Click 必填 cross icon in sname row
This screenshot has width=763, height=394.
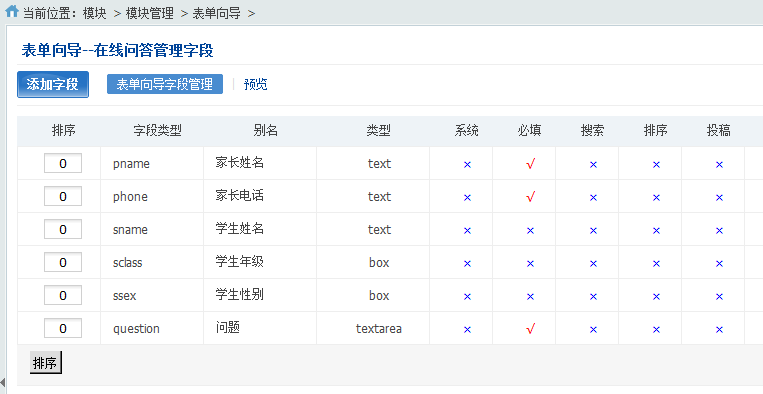pos(530,231)
